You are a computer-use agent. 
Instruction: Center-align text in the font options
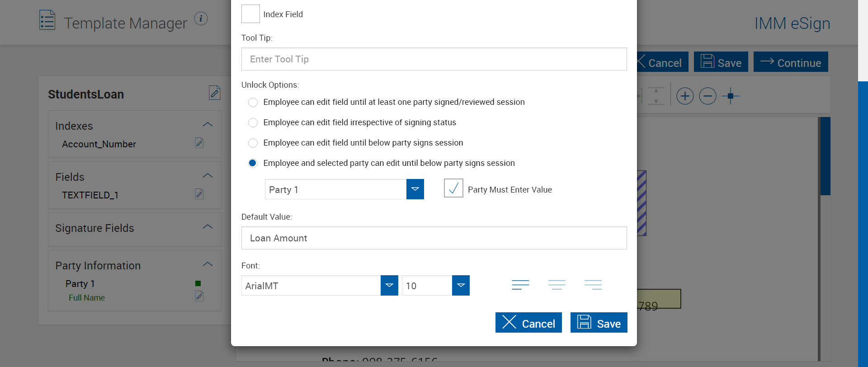(557, 285)
